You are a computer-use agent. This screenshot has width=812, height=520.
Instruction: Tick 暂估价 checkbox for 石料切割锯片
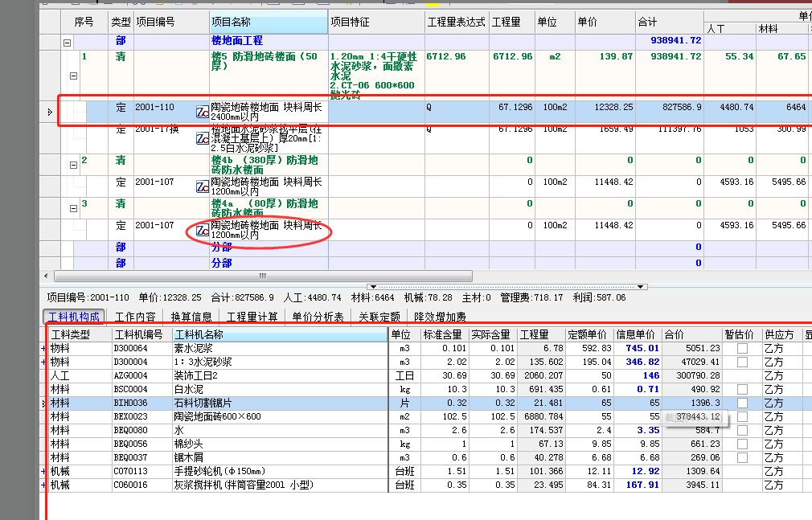coord(742,403)
